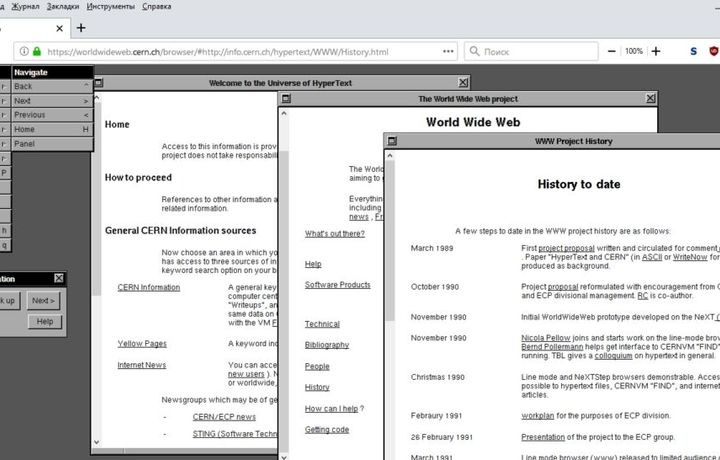The width and height of the screenshot is (720, 460).
Task: Open the Yellow Pages link
Action: click(x=142, y=344)
